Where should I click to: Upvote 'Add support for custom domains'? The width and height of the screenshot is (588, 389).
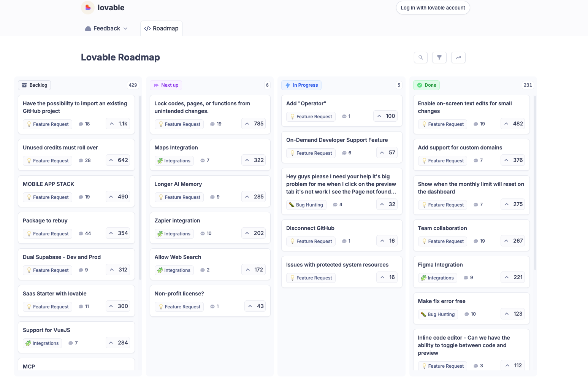pyautogui.click(x=513, y=160)
